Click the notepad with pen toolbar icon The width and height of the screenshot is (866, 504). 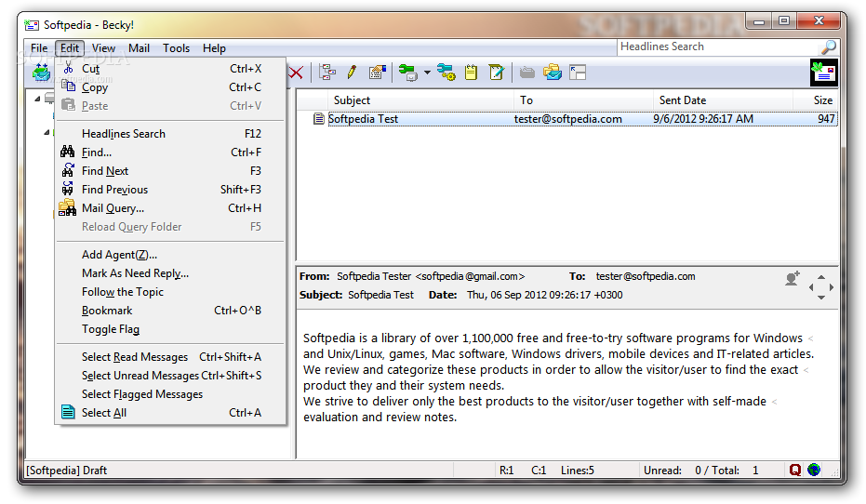[497, 73]
